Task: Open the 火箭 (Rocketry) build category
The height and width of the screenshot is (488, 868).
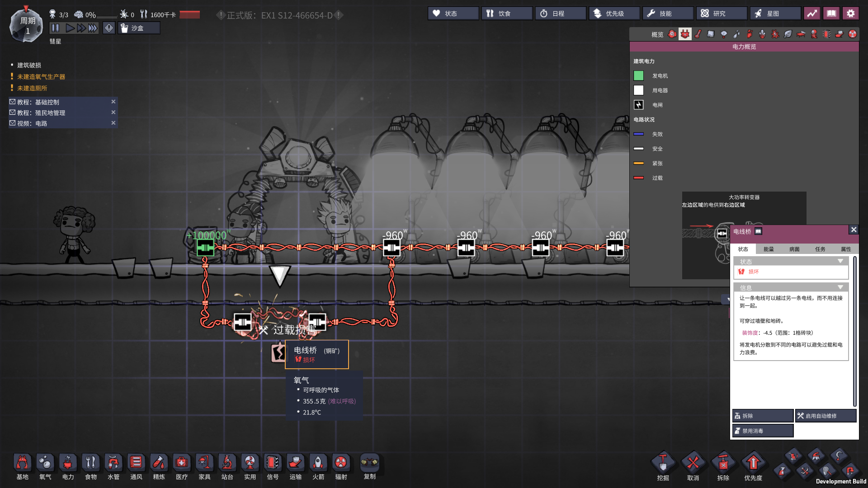Action: (318, 463)
